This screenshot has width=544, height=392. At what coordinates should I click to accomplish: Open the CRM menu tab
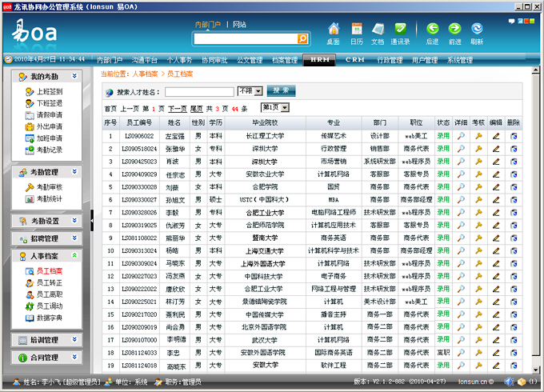pyautogui.click(x=355, y=60)
